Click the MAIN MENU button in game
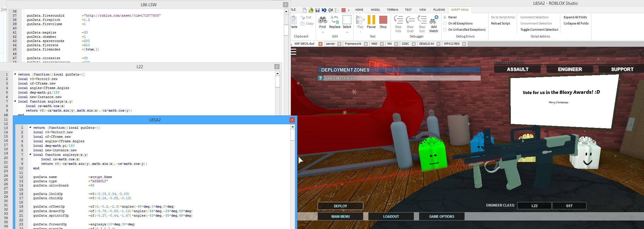This screenshot has width=644, height=229. point(340,216)
